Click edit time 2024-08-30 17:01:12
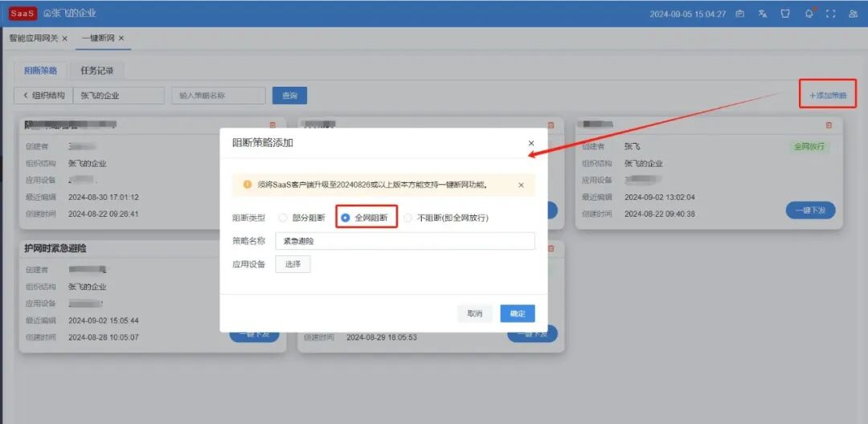Image resolution: width=868 pixels, height=424 pixels. (x=104, y=197)
